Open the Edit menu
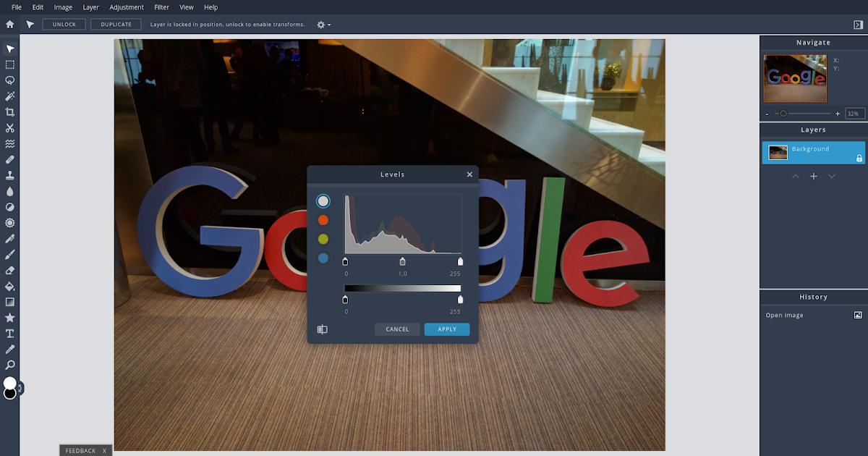Image resolution: width=868 pixels, height=456 pixels. tap(38, 7)
